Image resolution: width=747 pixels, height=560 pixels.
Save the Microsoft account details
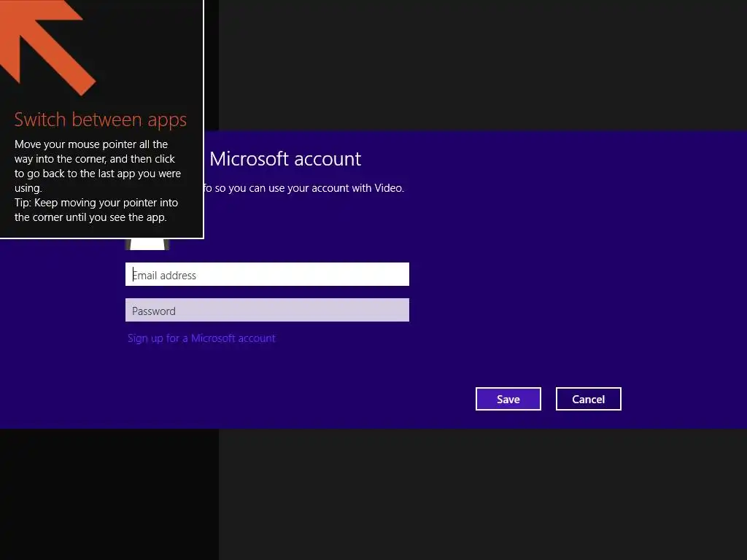(x=508, y=399)
